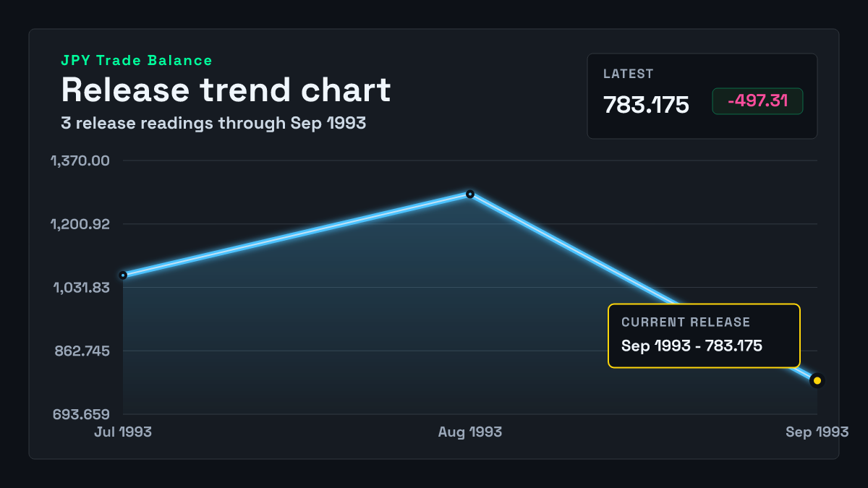
Task: Select the highlighted Sep 1993 data point
Action: click(x=817, y=380)
